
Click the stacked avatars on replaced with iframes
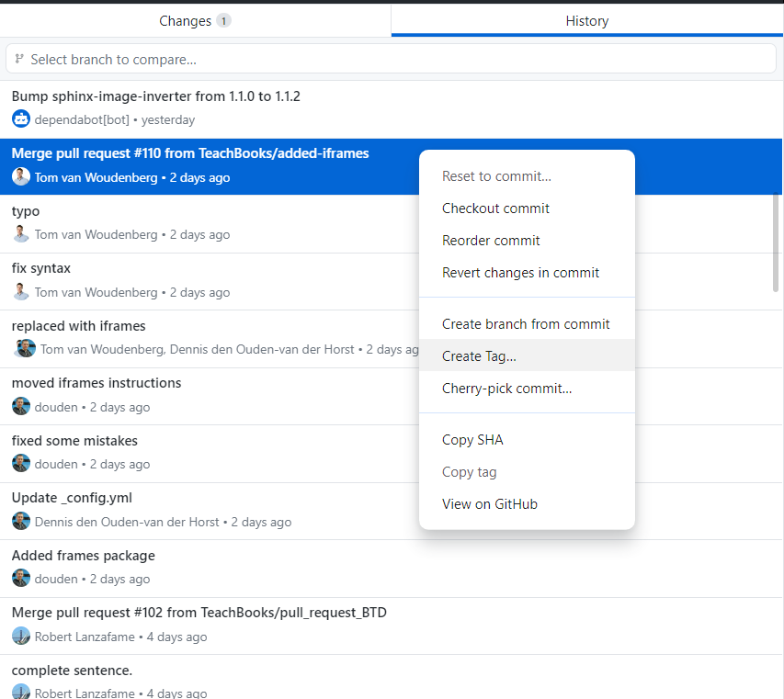[25, 349]
